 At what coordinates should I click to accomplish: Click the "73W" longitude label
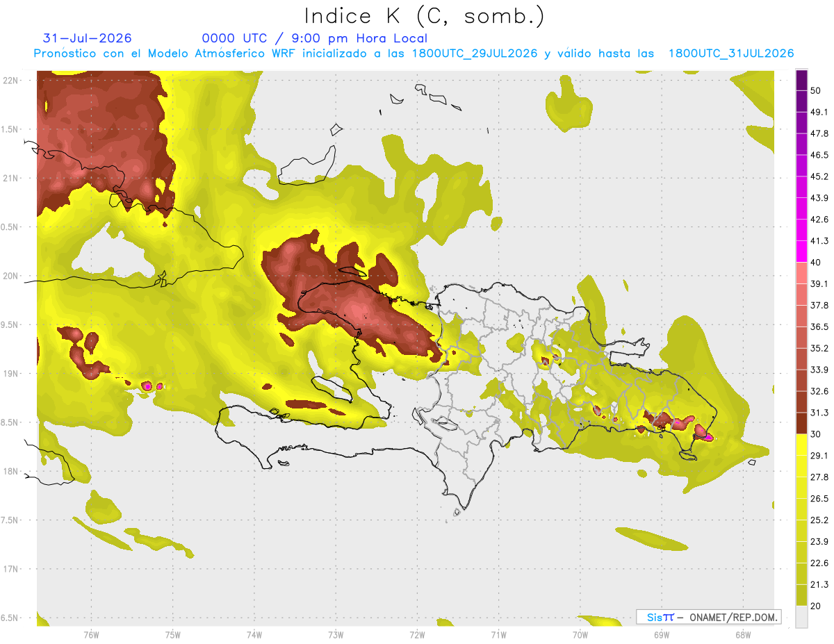336,635
